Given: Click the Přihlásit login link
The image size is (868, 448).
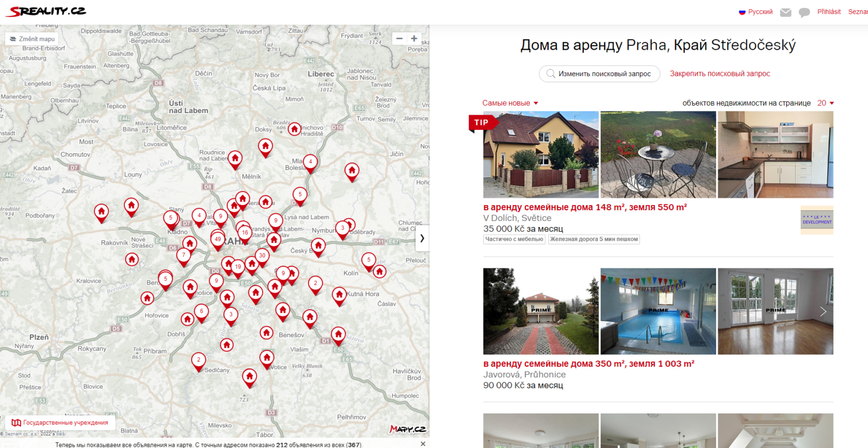Looking at the screenshot, I should click(828, 12).
